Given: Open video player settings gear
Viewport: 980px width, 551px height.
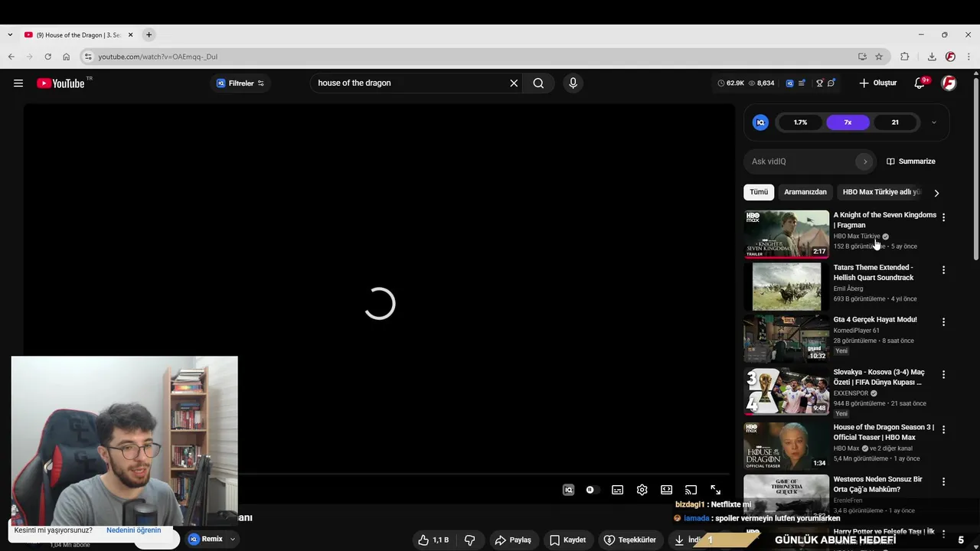Looking at the screenshot, I should click(x=642, y=490).
